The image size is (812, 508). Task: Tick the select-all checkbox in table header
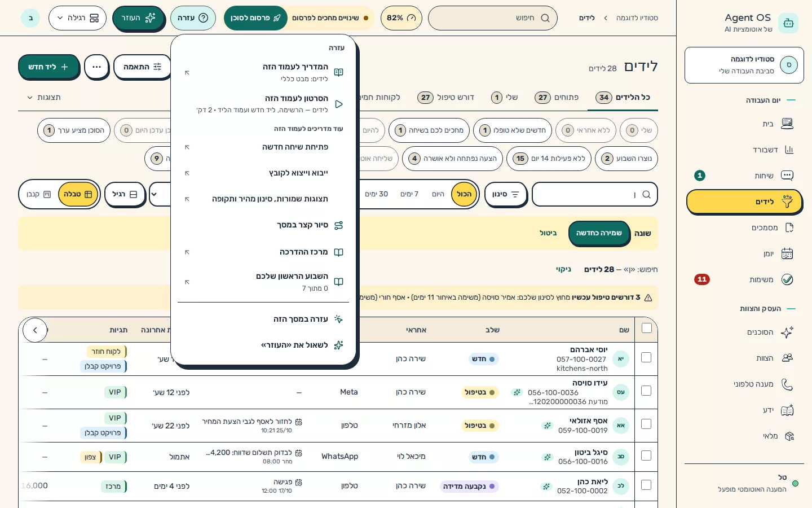coord(647,328)
